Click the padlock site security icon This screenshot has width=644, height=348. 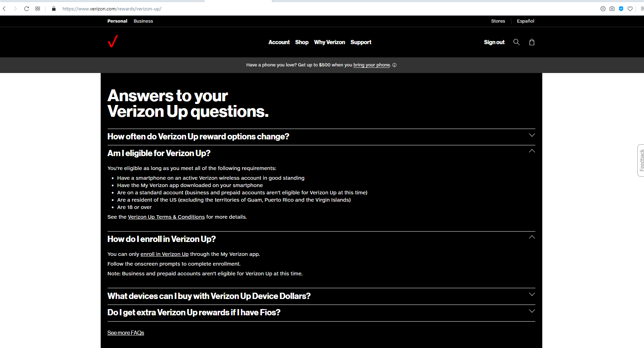(54, 9)
